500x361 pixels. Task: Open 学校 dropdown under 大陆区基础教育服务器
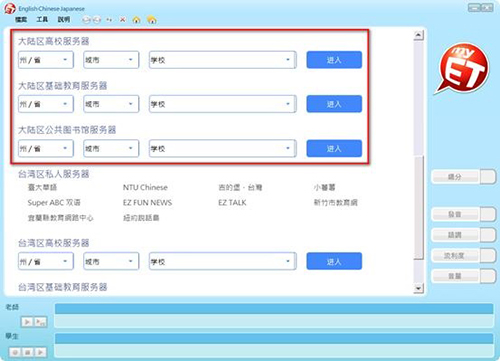(222, 104)
